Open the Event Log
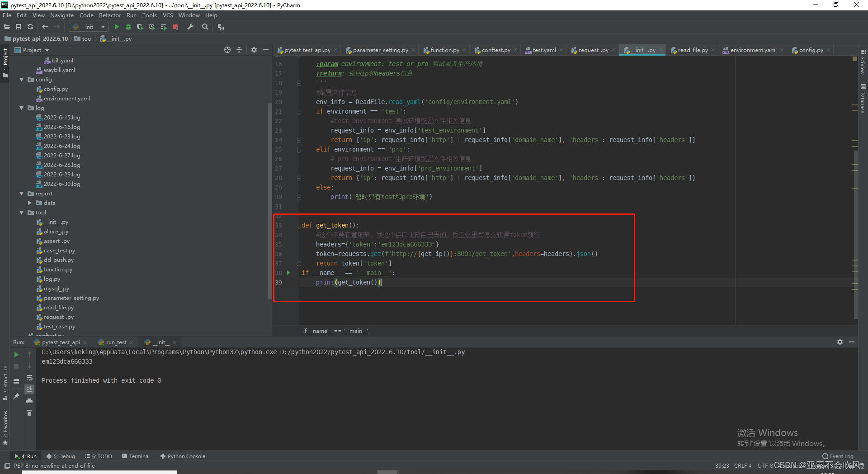This screenshot has width=868, height=474. [838, 456]
